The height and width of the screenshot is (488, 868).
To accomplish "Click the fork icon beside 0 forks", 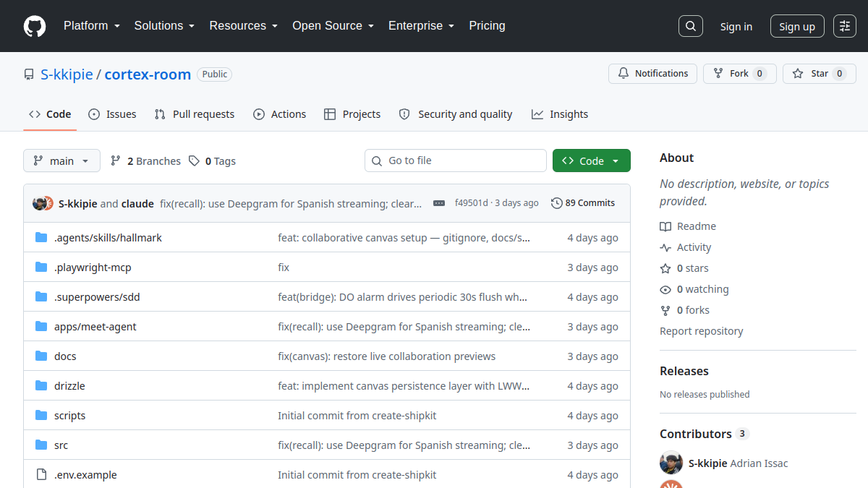I will tap(665, 310).
